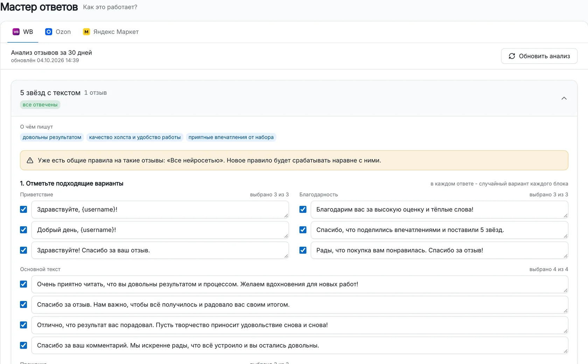Click the Яндекс Маркет logo icon
The image size is (588, 364).
click(x=86, y=32)
